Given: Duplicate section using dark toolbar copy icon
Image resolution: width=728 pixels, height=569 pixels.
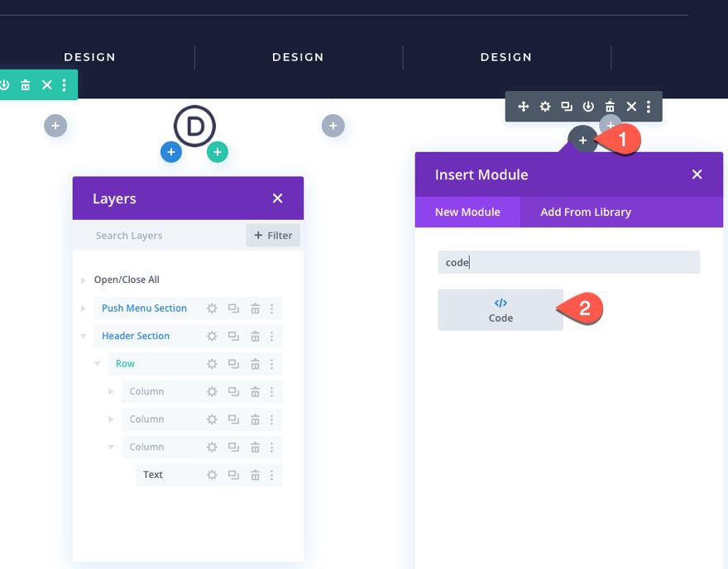Looking at the screenshot, I should tap(566, 106).
